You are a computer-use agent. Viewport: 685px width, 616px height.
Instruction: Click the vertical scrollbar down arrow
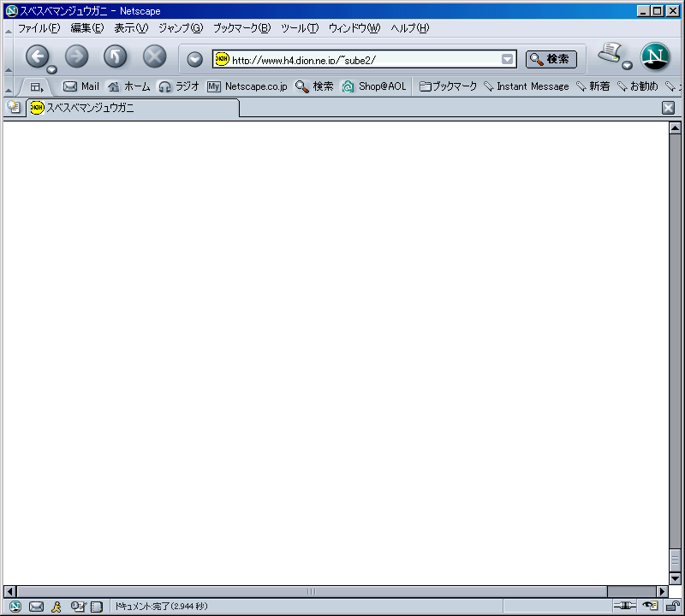click(x=675, y=578)
